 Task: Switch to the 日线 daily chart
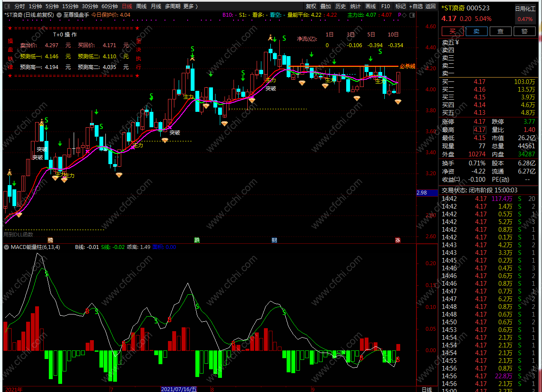point(127,6)
